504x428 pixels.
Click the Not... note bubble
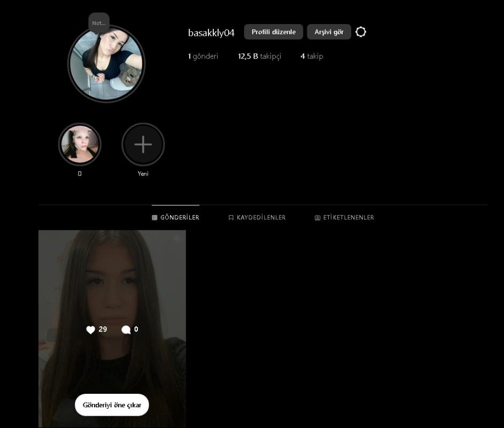(99, 23)
